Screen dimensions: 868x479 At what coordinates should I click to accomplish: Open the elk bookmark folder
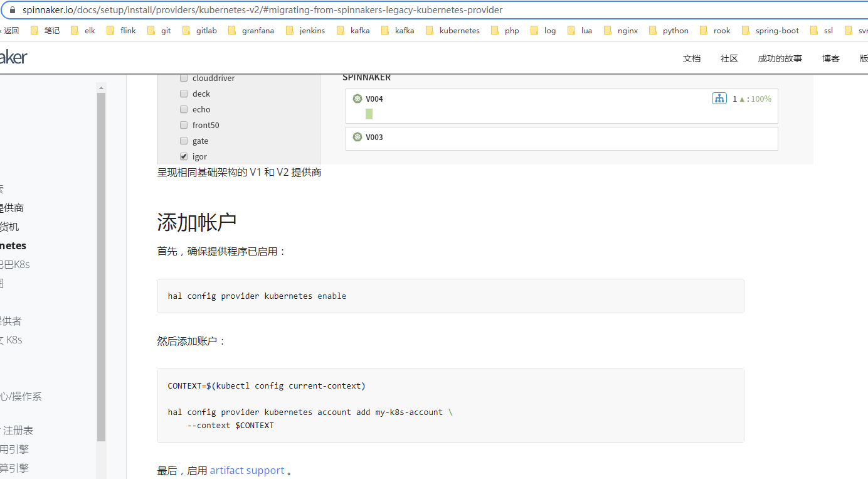(83, 30)
